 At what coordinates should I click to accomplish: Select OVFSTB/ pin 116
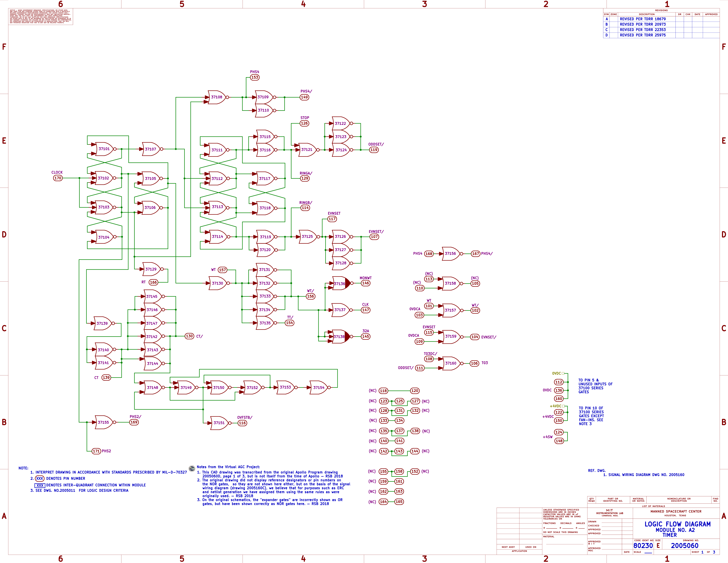pos(242,423)
